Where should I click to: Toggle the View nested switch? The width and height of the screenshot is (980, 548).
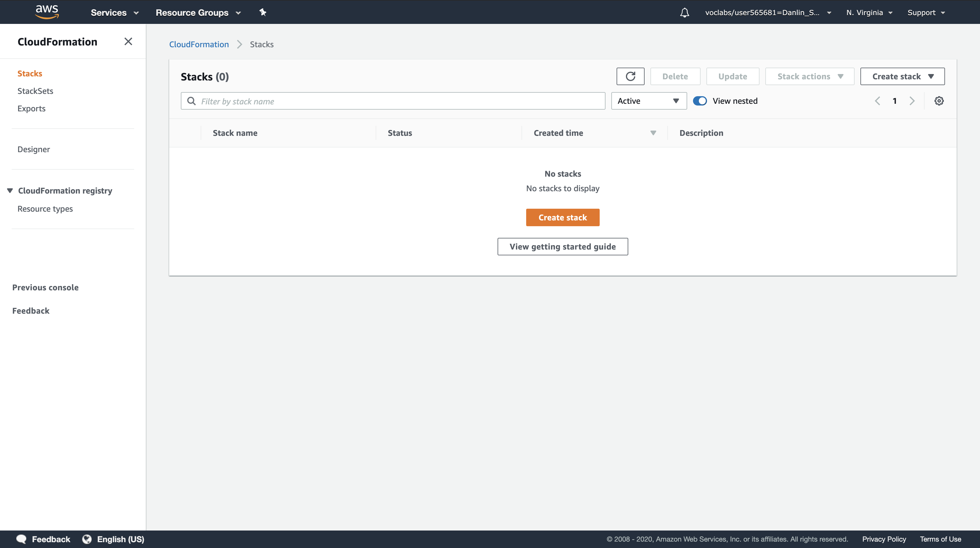point(700,101)
